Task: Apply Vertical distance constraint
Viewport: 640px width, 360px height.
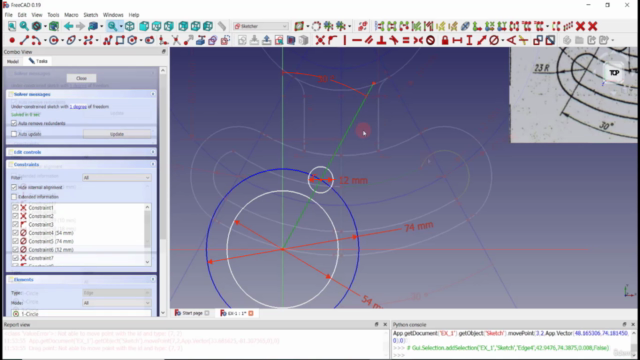Action: tap(469, 40)
